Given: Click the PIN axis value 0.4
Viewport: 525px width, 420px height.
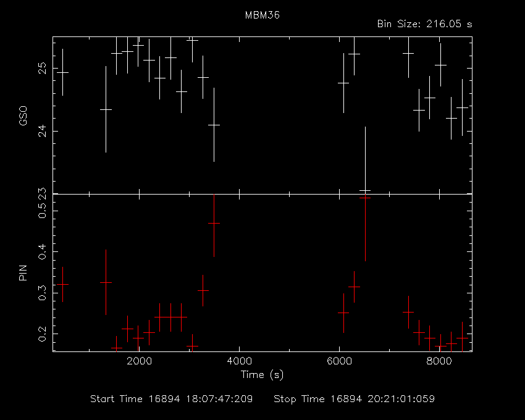Looking at the screenshot, I should (x=42, y=252).
